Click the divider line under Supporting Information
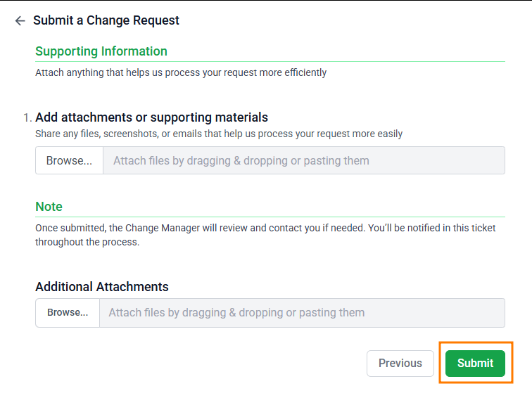532x398 pixels. 281,61
